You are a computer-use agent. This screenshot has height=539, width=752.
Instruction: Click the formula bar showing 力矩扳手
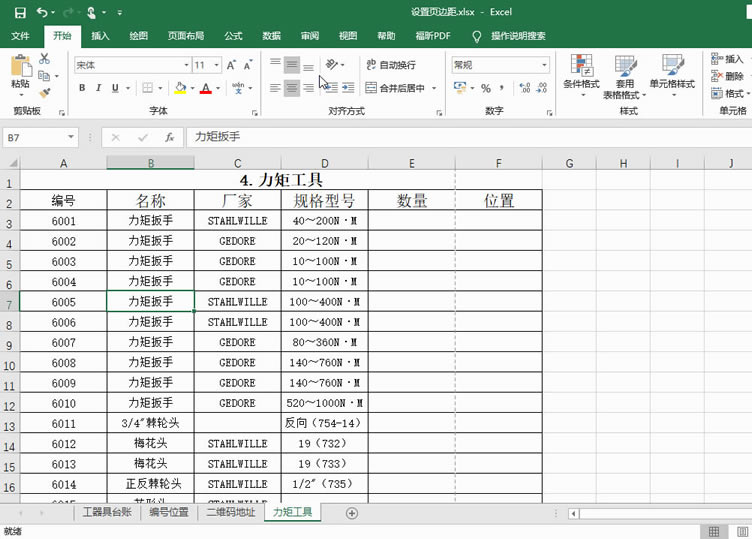[x=468, y=137]
